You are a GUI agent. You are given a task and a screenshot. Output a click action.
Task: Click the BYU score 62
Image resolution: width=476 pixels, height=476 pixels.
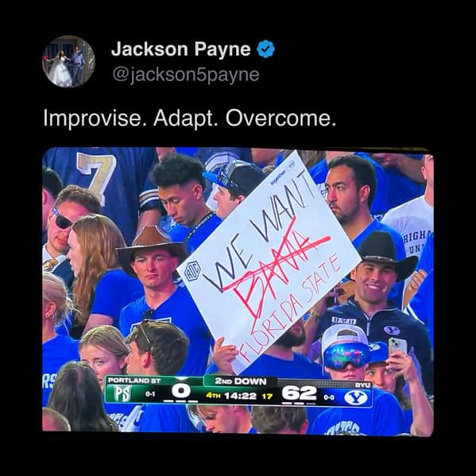click(x=299, y=393)
